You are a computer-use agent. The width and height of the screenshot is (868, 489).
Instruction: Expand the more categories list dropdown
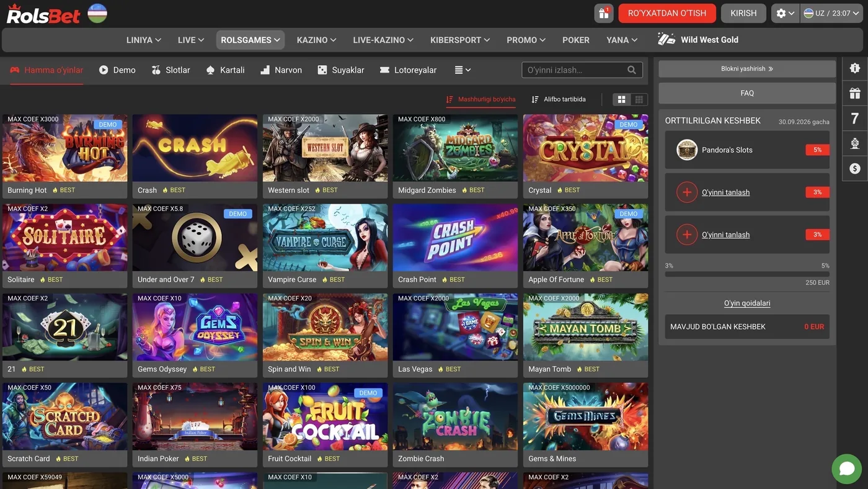click(463, 70)
